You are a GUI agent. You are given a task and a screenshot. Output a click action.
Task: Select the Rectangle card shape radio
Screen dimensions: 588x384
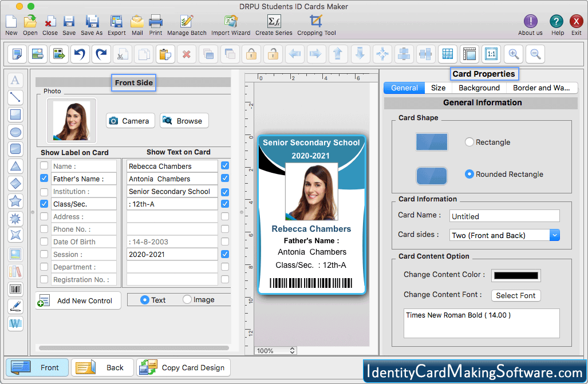coord(469,142)
